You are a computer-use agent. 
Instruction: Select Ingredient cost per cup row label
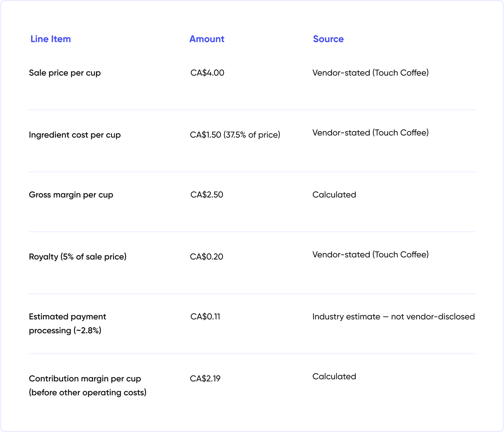[x=75, y=135]
